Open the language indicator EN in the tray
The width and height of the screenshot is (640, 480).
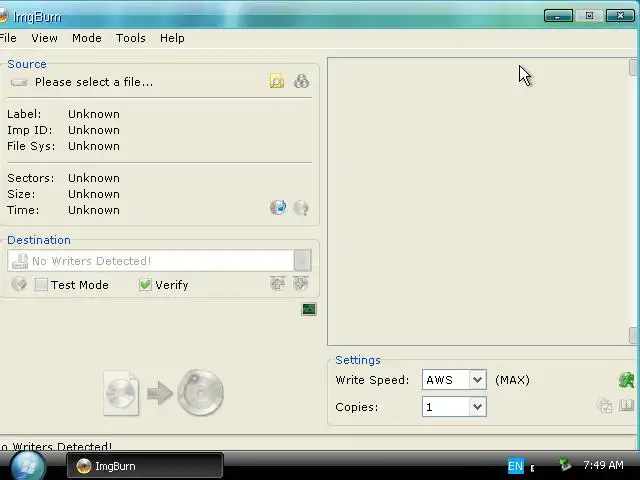click(516, 466)
